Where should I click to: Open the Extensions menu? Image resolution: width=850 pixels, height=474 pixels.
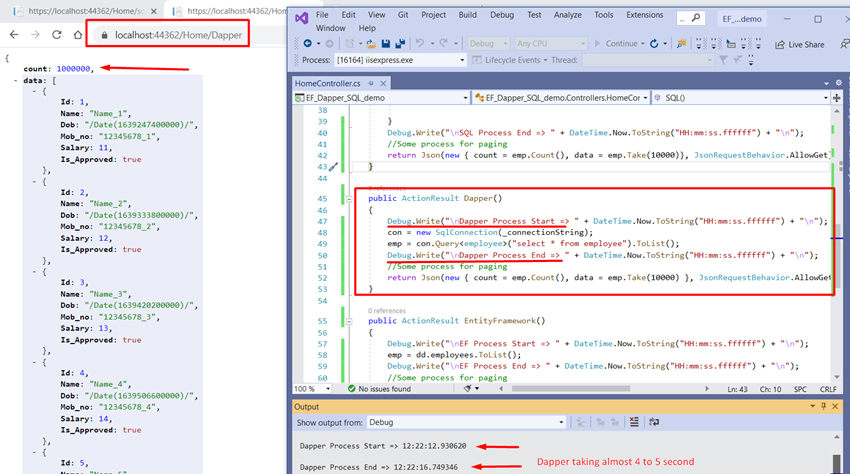tap(645, 15)
